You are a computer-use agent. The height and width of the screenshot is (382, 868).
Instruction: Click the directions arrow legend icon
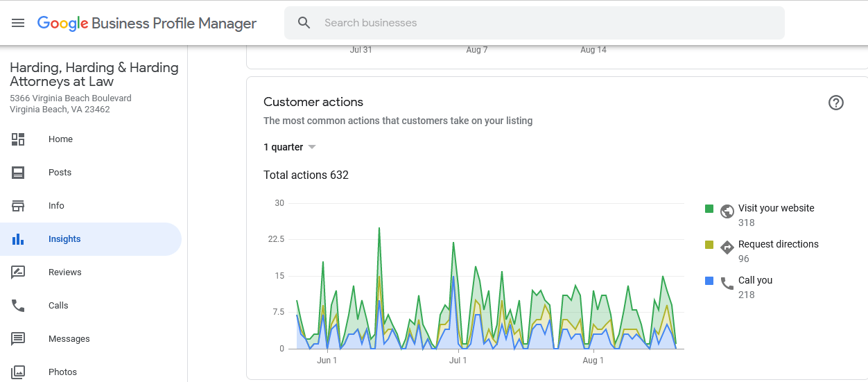(727, 247)
